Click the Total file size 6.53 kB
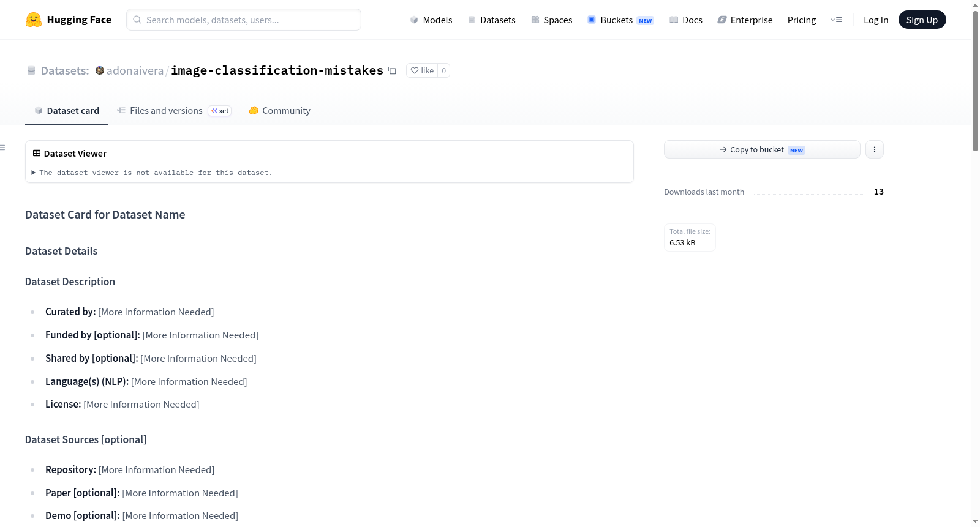The height and width of the screenshot is (527, 980). pos(690,237)
